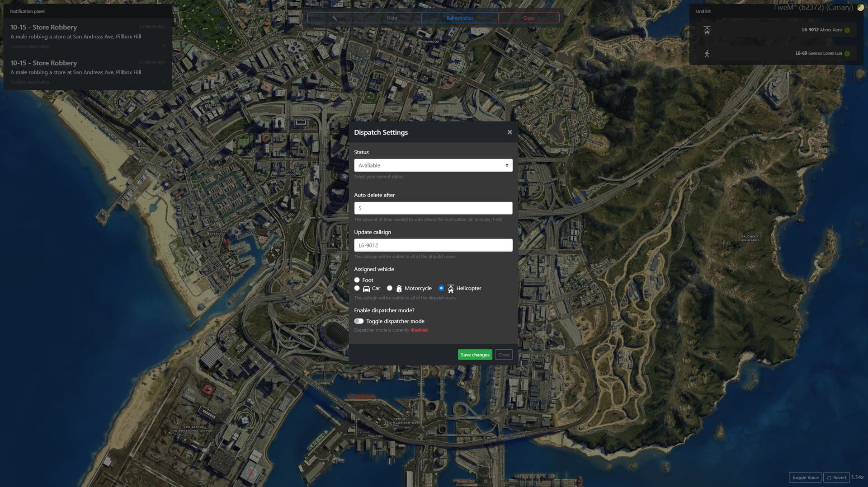This screenshot has height=487, width=868.
Task: Click the Update callsign field showing L6-9012
Action: click(x=433, y=245)
